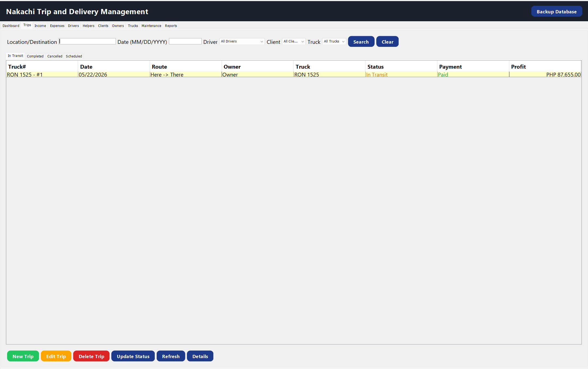
Task: Sort by the Truck# column header
Action: pos(42,67)
